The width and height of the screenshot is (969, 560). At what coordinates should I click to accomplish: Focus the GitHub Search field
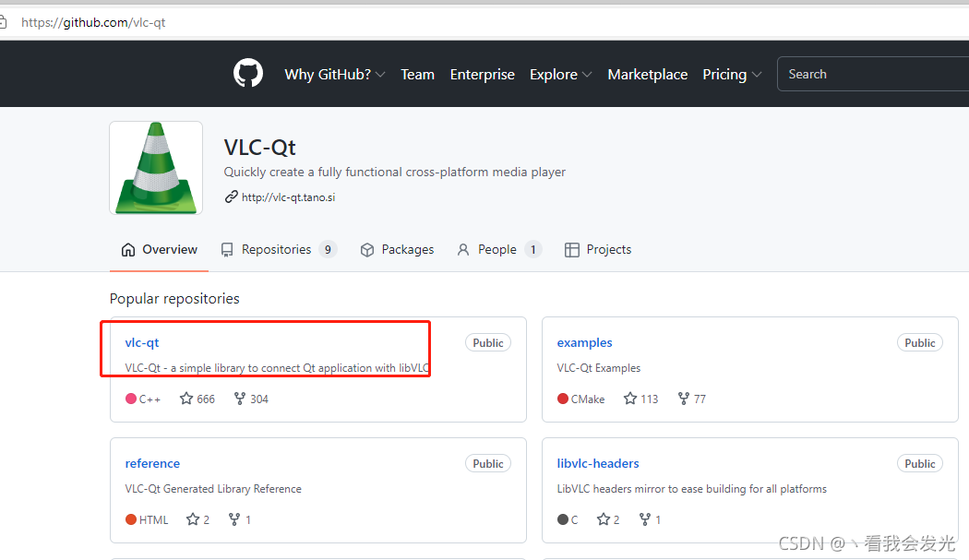coord(873,74)
